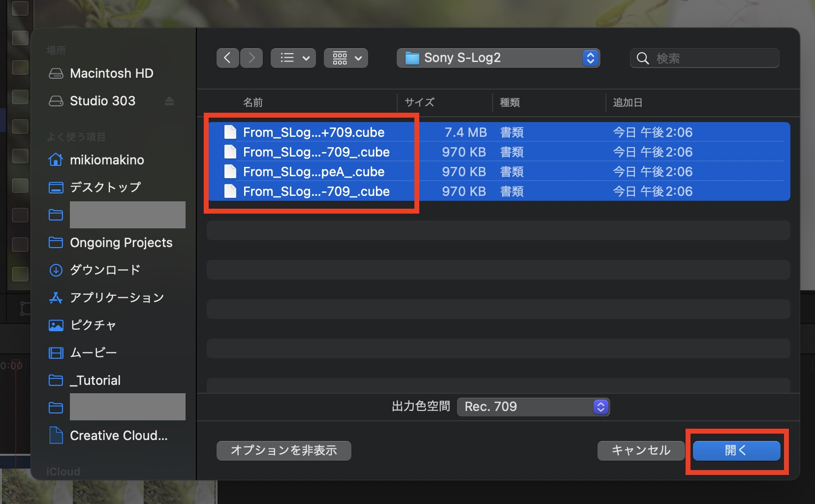Image resolution: width=815 pixels, height=504 pixels.
Task: Open the grouping options dropdown
Action: click(346, 58)
